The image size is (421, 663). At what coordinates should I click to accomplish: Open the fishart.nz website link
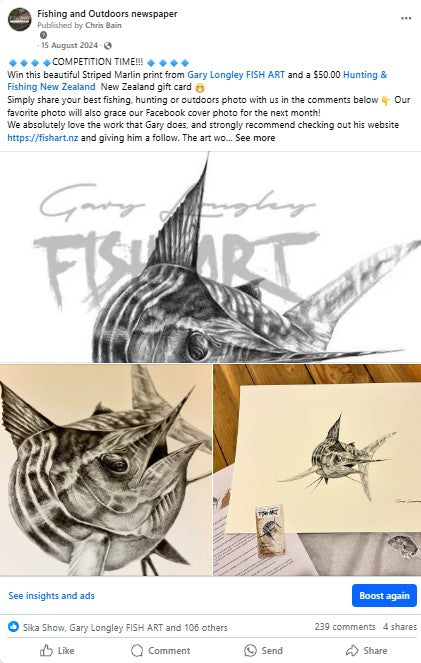tap(43, 138)
